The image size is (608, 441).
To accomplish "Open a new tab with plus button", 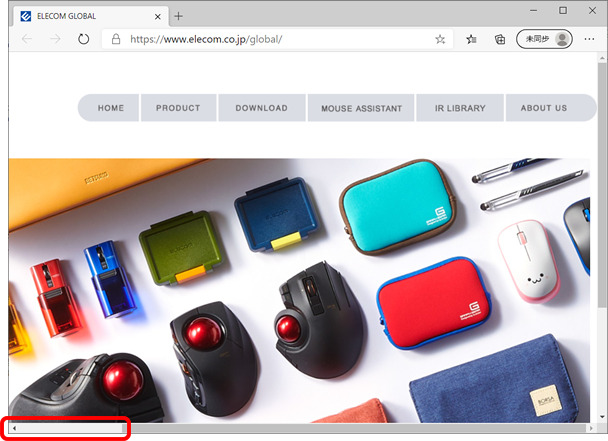I will [178, 16].
